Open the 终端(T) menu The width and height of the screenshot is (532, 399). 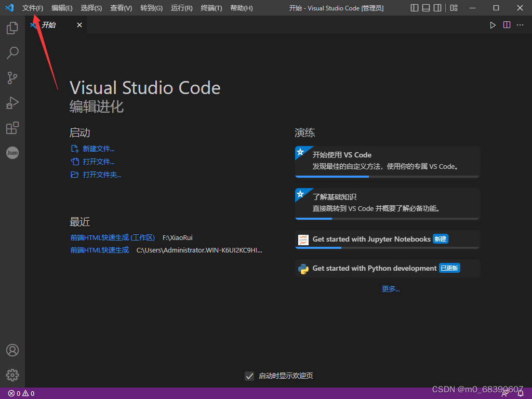coord(211,8)
